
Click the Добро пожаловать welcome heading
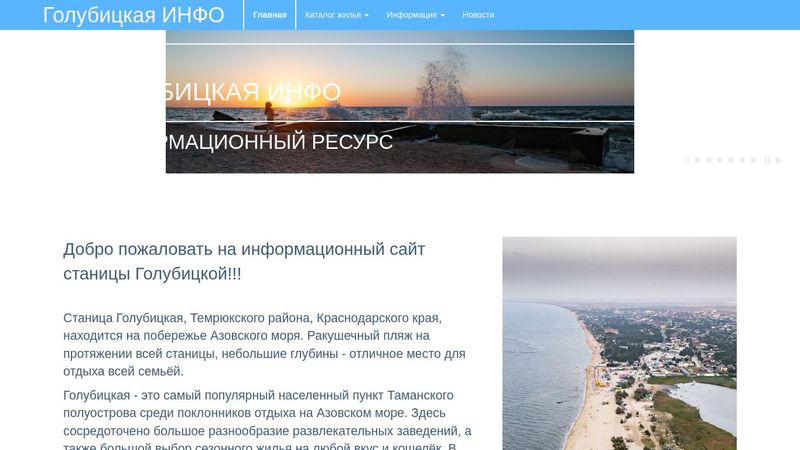pos(244,262)
